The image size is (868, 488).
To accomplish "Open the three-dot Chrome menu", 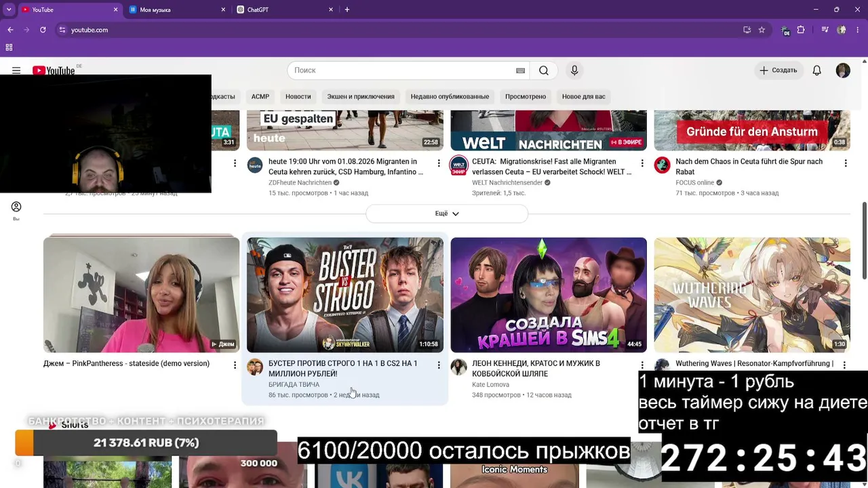I will 859,30.
